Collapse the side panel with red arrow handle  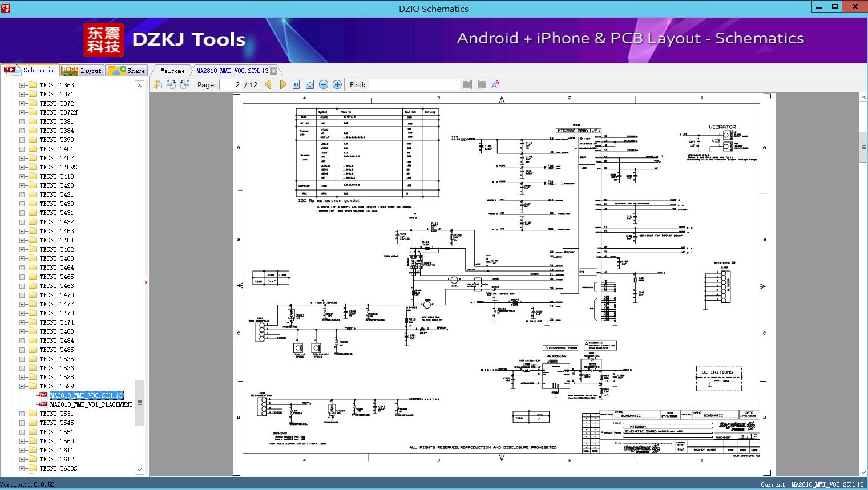click(x=147, y=282)
